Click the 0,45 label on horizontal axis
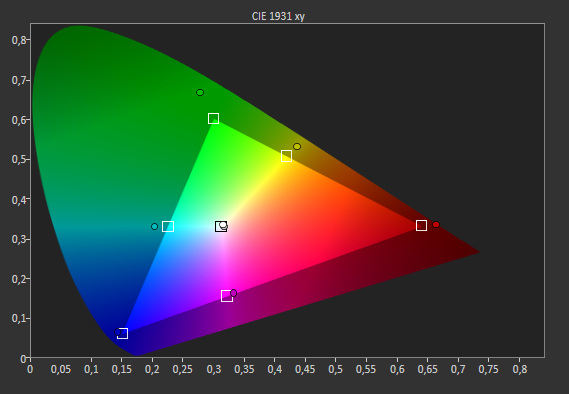The width and height of the screenshot is (569, 394). click(x=305, y=369)
